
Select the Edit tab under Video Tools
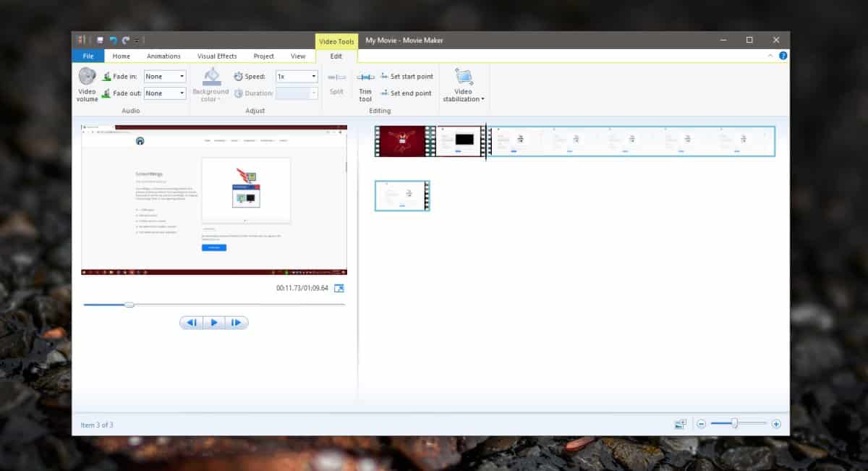[x=336, y=56]
